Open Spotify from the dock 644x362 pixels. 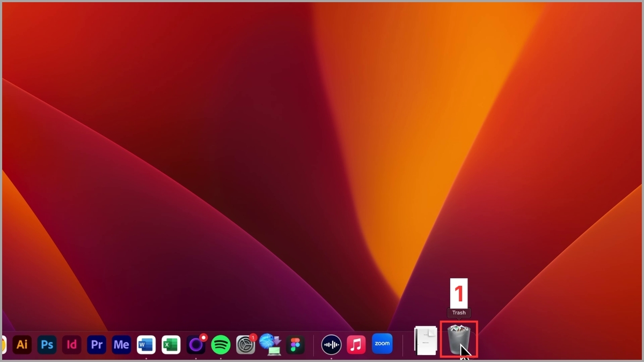[x=221, y=344]
